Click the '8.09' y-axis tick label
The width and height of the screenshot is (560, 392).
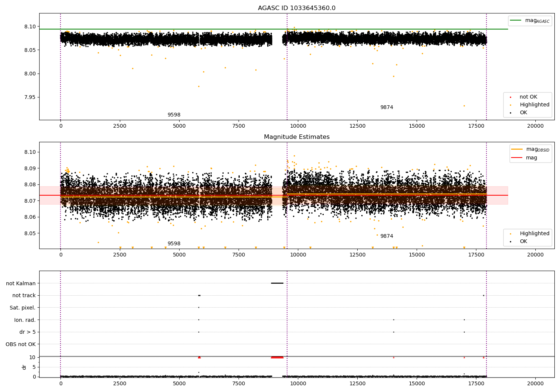30,168
